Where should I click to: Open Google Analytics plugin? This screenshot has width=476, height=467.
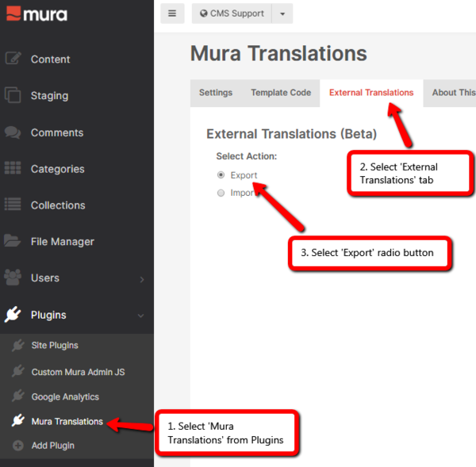tap(65, 397)
